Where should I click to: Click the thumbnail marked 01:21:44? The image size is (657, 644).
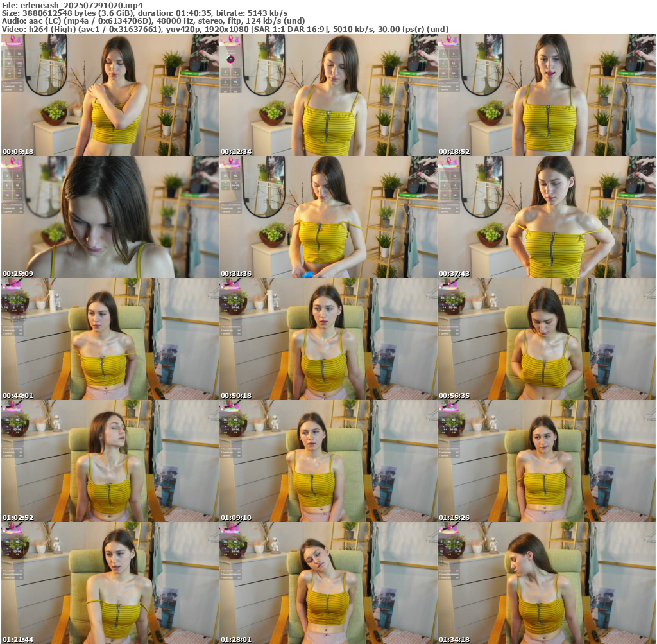[110, 582]
